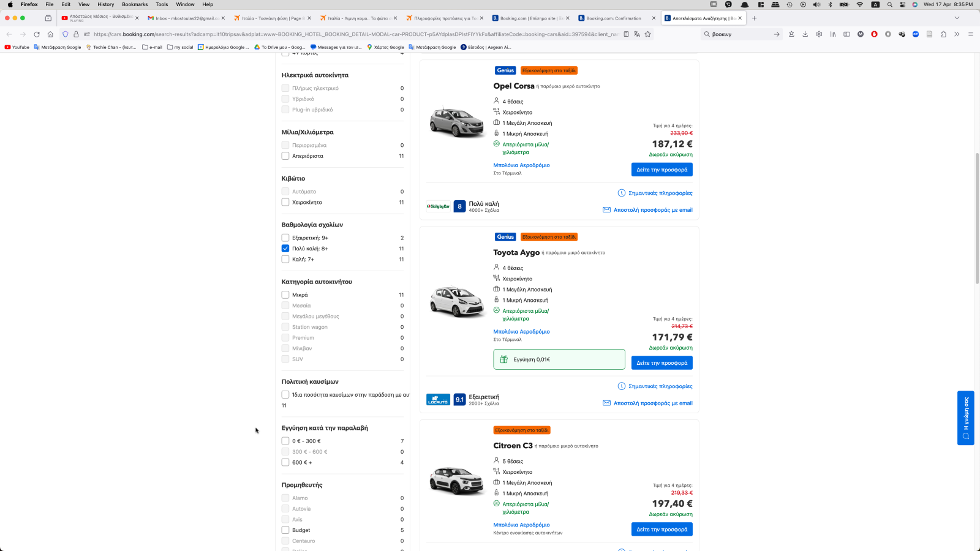Click the SicilyByCar supplier logo

click(x=439, y=206)
